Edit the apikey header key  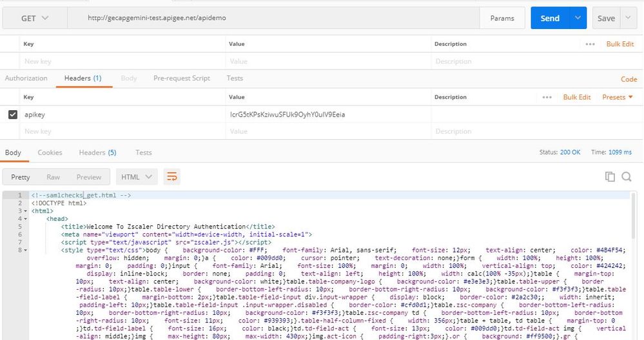coord(123,115)
